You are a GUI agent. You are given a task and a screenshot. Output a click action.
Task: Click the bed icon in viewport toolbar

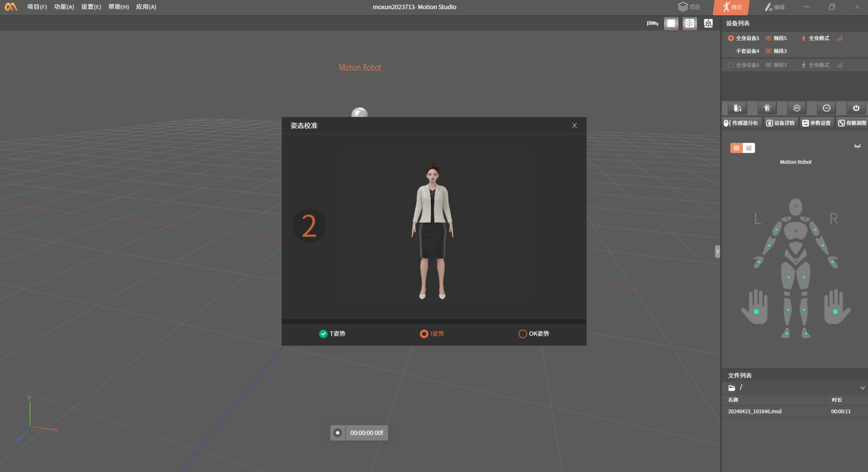652,23
